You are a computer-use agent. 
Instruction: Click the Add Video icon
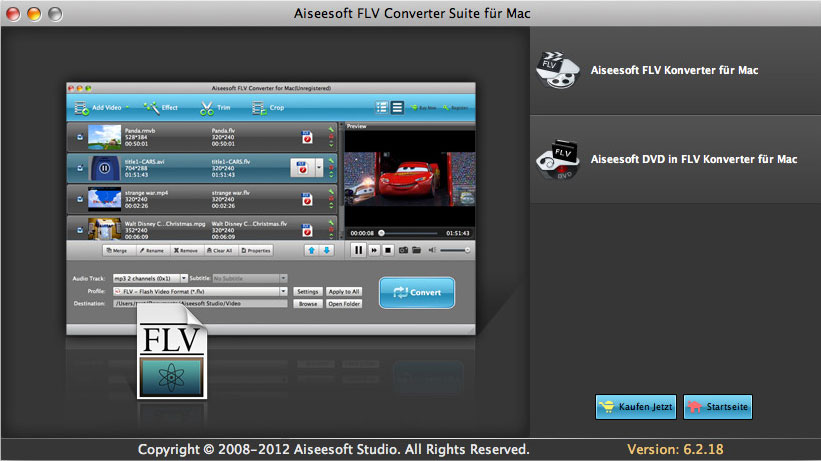[x=81, y=107]
